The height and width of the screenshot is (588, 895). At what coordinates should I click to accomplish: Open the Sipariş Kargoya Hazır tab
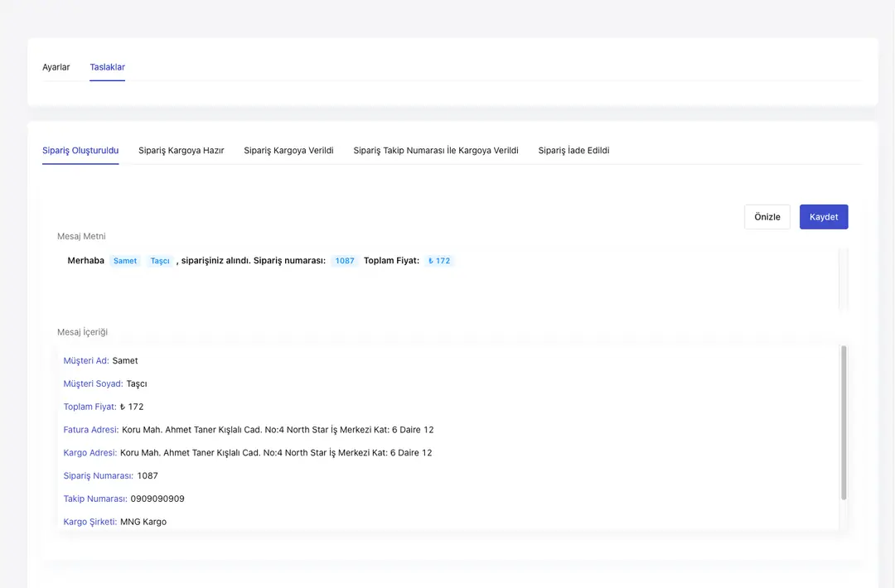tap(181, 151)
